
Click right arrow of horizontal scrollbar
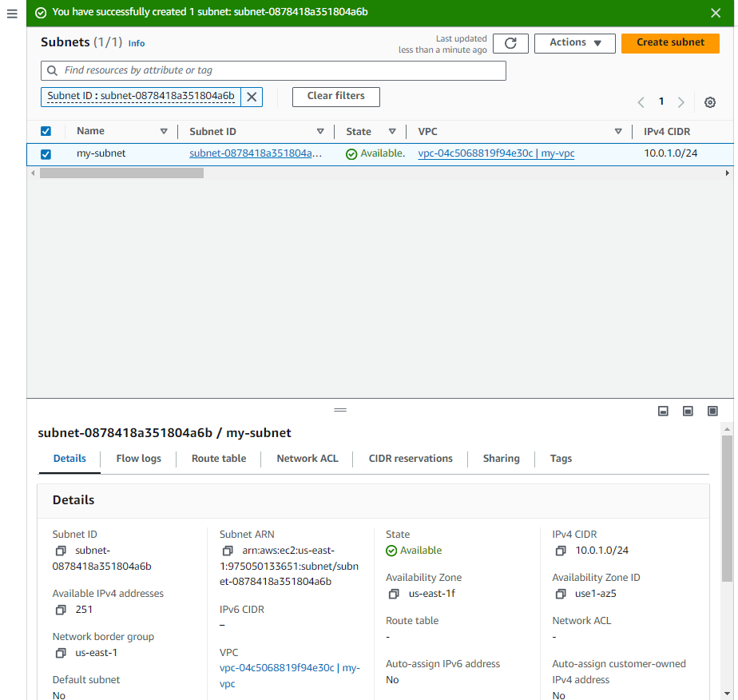[x=727, y=173]
